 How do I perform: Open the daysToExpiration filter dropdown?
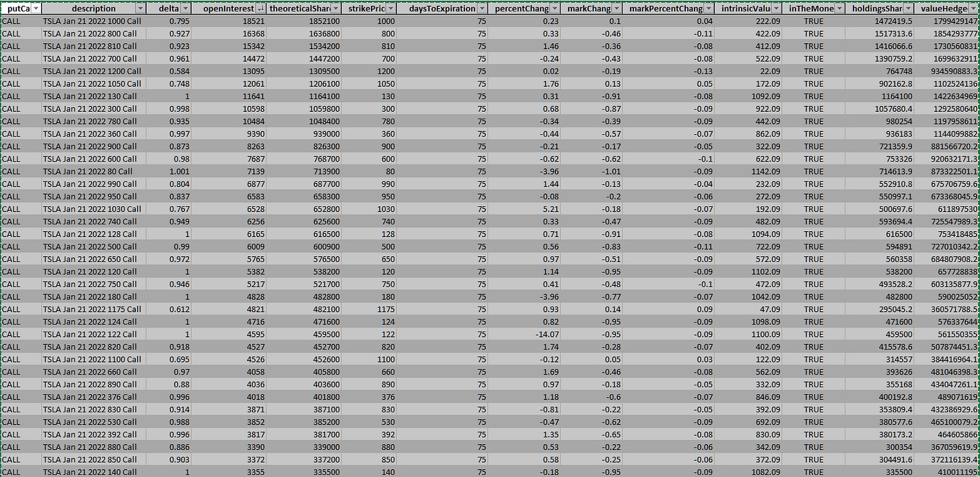point(481,9)
